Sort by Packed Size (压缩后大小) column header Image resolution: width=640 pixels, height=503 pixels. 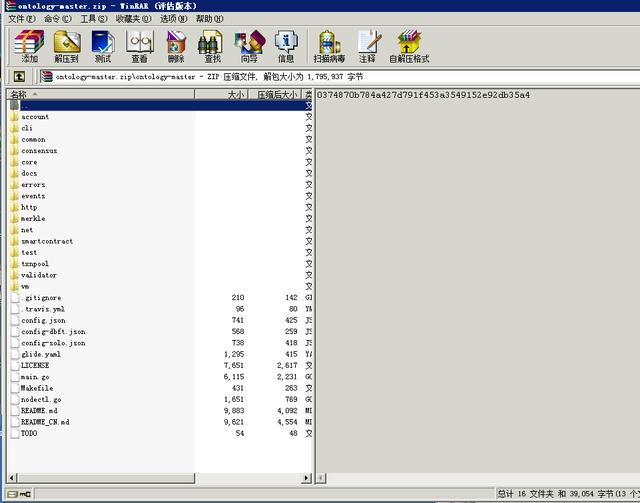(274, 95)
